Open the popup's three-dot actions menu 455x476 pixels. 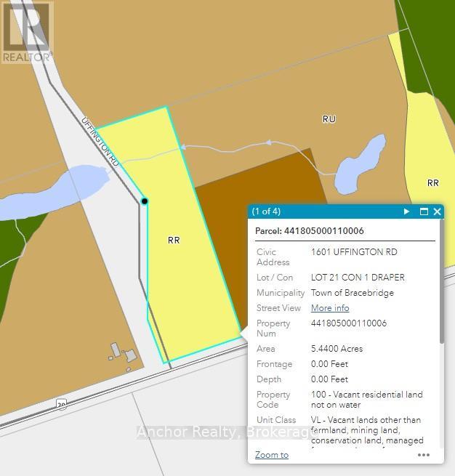point(423,455)
